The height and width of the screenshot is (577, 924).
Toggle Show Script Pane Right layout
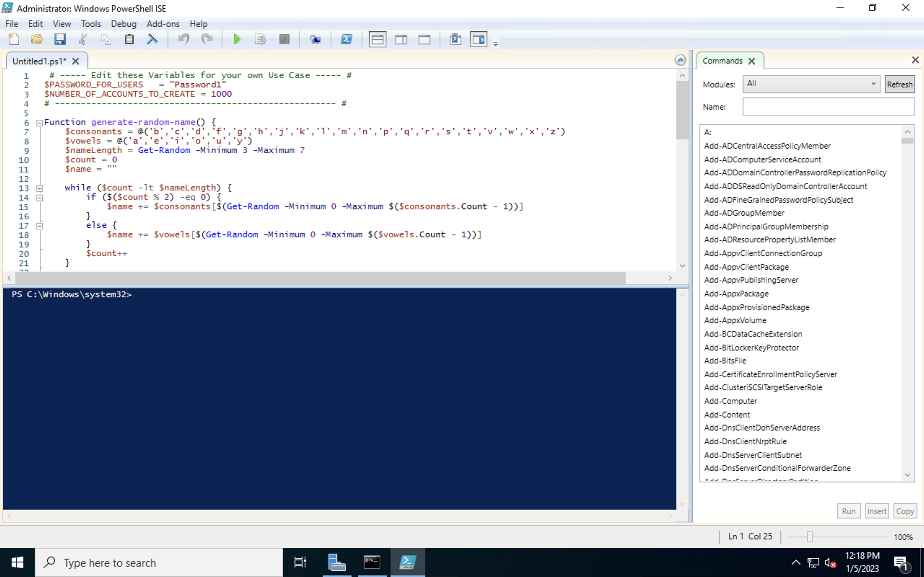click(x=401, y=39)
